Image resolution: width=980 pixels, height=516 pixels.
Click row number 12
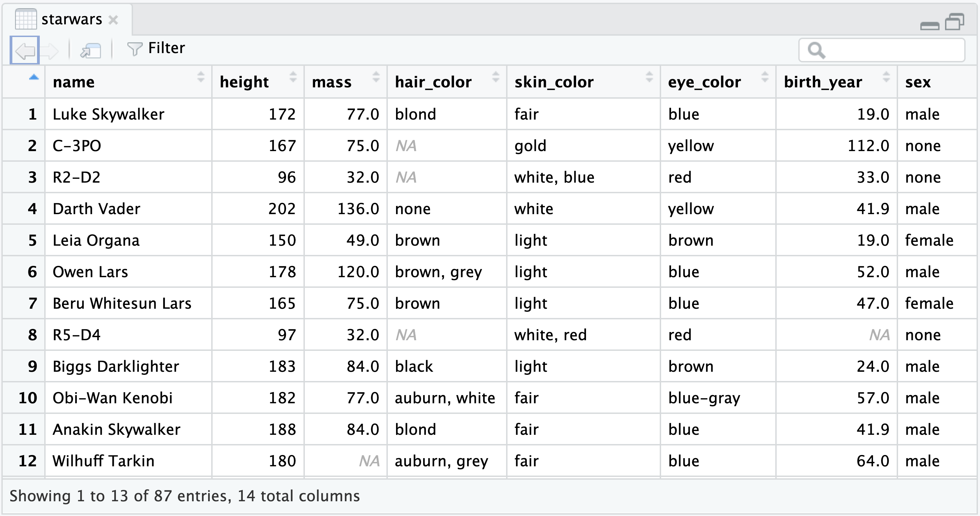click(x=28, y=461)
